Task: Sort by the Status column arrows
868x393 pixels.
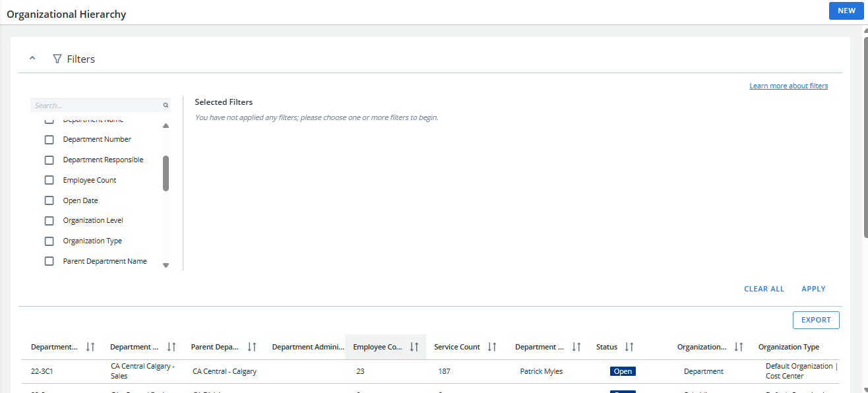Action: [x=629, y=347]
